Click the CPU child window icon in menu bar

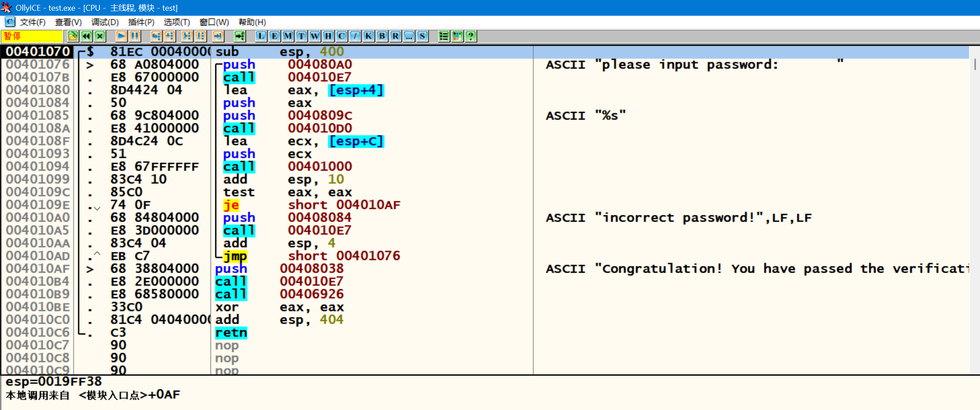(10, 22)
